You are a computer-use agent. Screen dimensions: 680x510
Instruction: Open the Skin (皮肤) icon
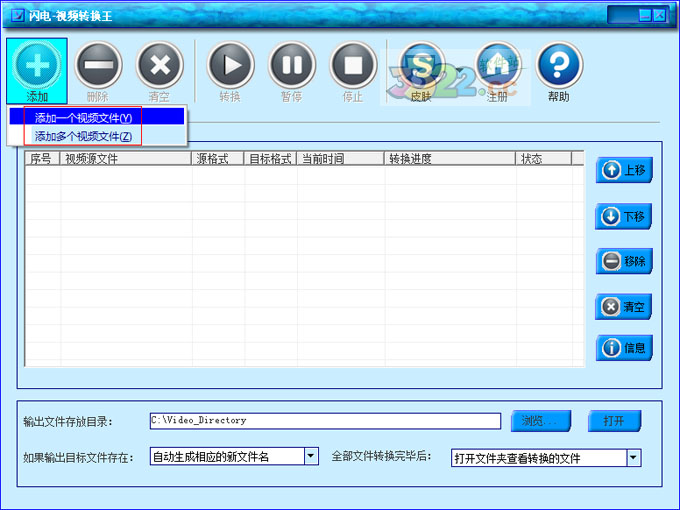point(421,66)
